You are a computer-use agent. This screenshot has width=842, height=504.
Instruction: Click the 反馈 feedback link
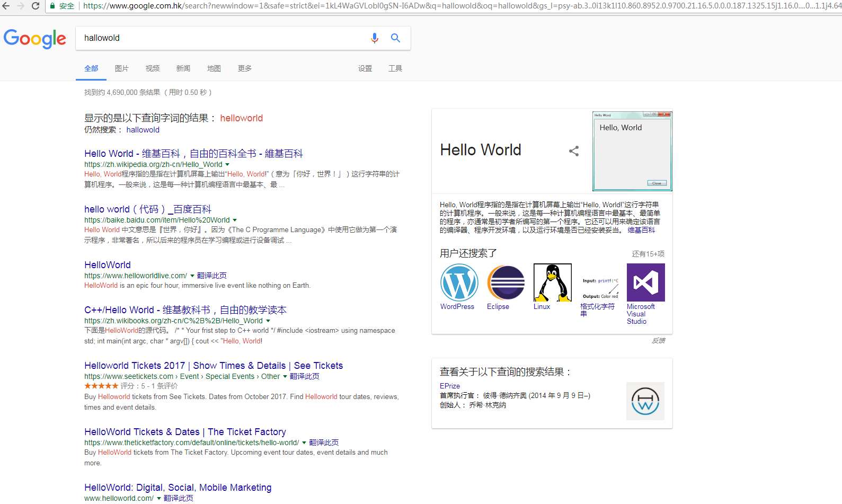pyautogui.click(x=658, y=341)
